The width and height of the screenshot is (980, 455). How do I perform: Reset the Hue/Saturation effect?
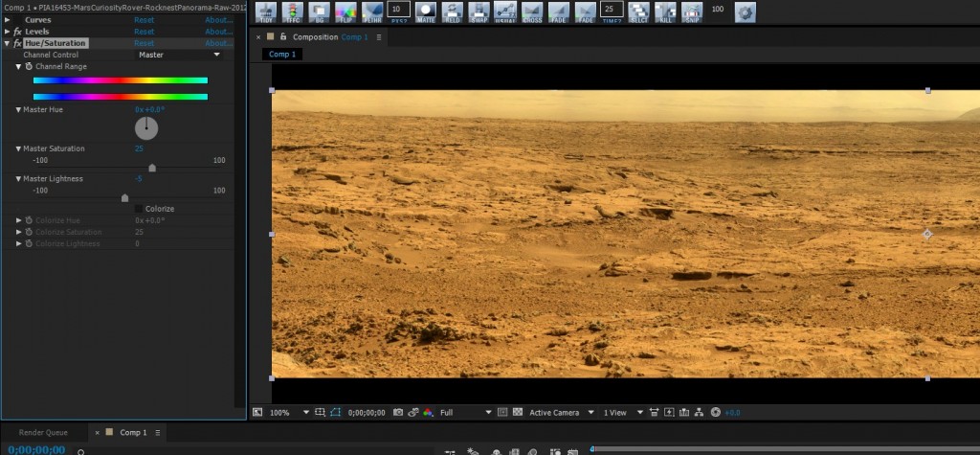pyautogui.click(x=144, y=43)
